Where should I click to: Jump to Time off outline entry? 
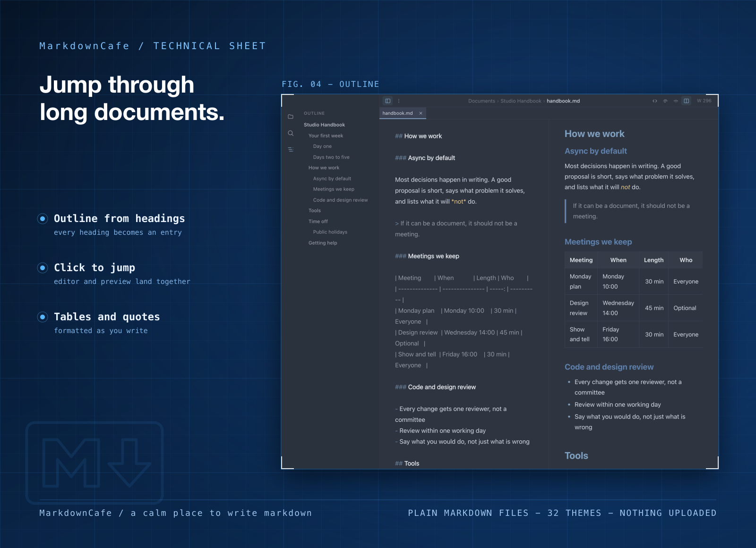318,222
